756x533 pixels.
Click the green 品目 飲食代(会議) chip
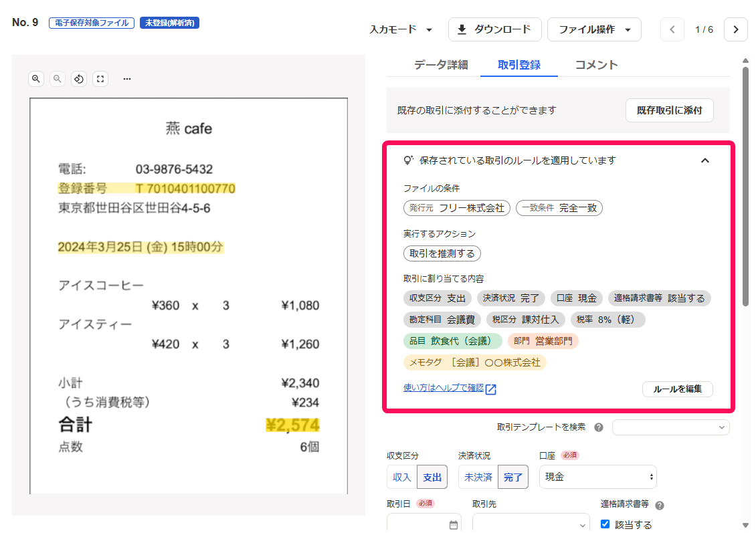(453, 341)
